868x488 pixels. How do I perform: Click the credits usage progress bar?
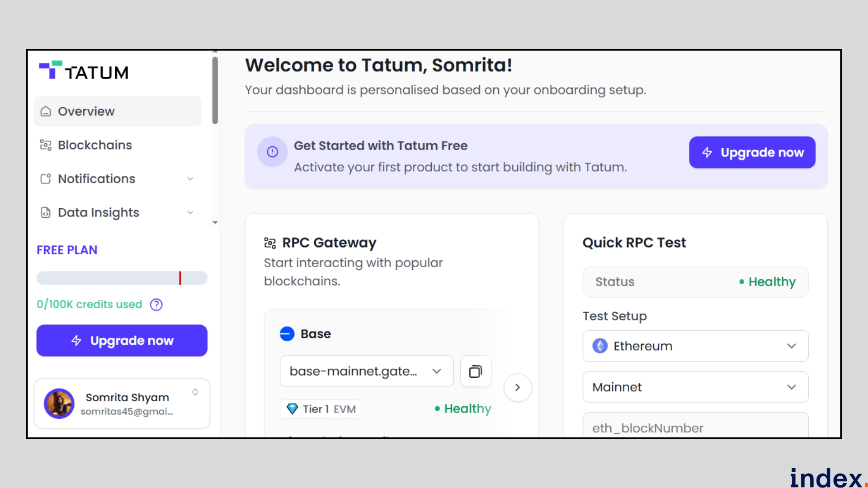pyautogui.click(x=122, y=278)
